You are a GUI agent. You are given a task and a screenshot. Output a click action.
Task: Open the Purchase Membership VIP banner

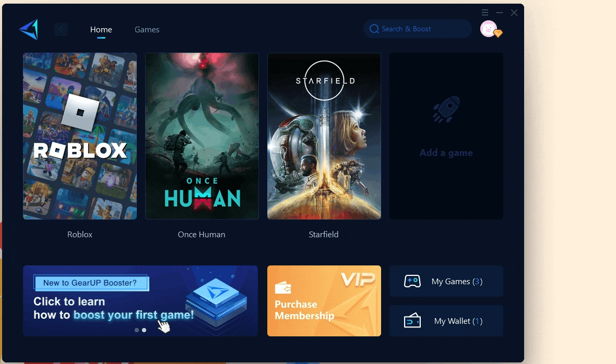(x=324, y=301)
